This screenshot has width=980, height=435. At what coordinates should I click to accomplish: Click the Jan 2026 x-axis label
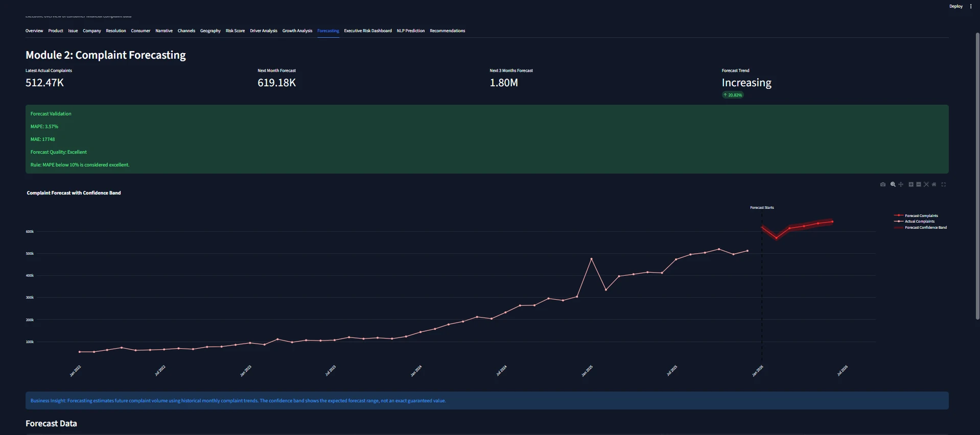point(758,371)
